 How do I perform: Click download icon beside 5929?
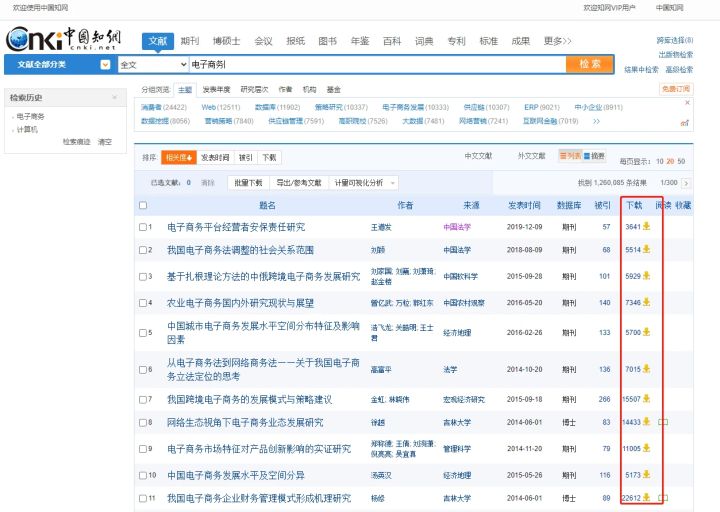647,276
